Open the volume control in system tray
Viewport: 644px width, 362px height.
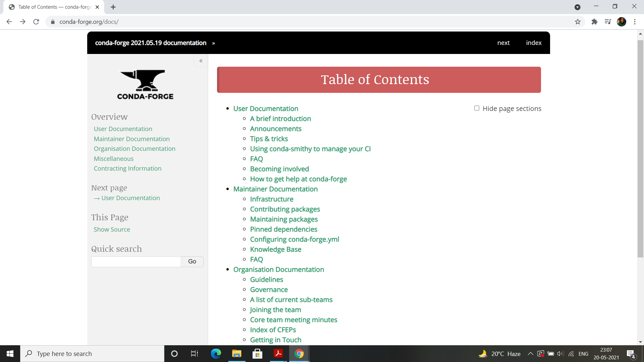pyautogui.click(x=560, y=354)
